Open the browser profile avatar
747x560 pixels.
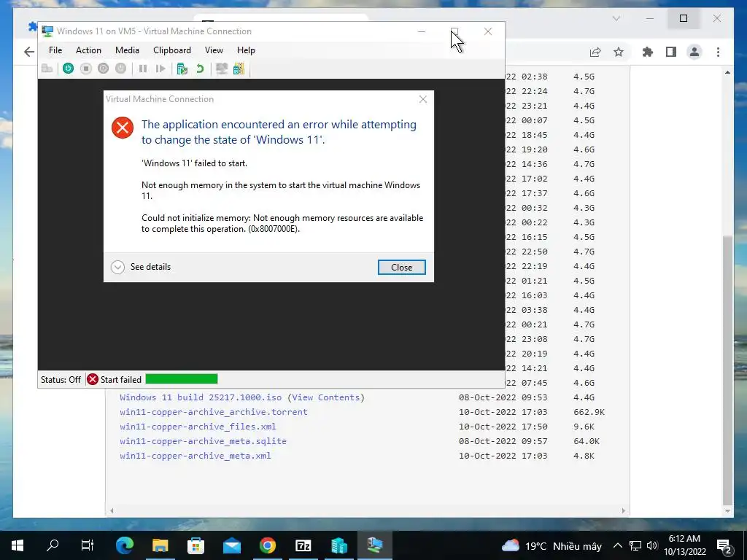click(x=694, y=52)
